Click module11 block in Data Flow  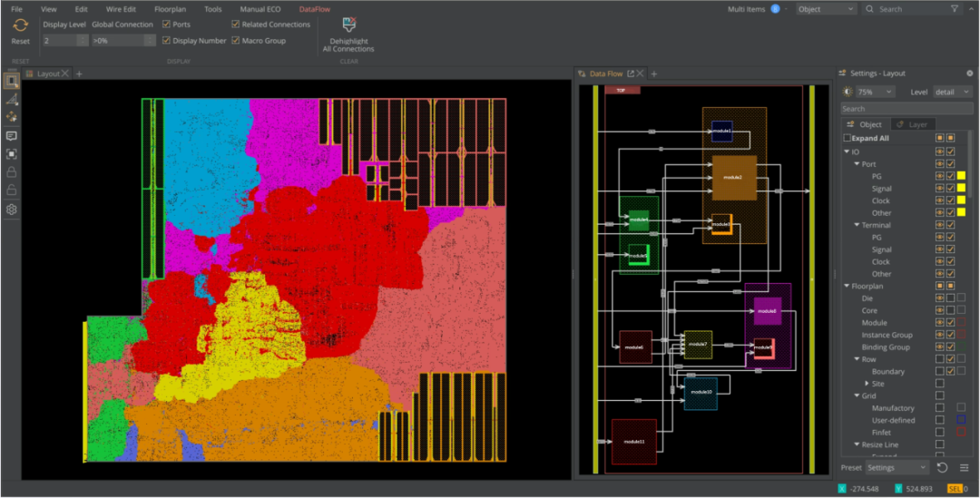(x=633, y=441)
